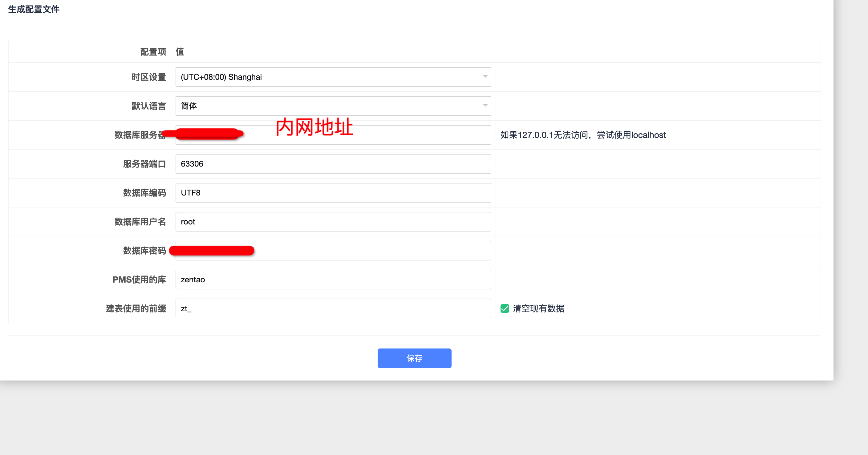This screenshot has width=868, height=455.
Task: Click the red 内网地址 annotation text
Action: pos(314,127)
